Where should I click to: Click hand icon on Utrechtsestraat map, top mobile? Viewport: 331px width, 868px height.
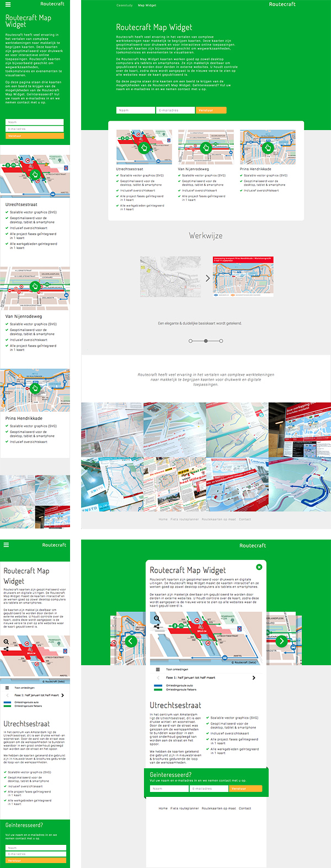coord(35,174)
